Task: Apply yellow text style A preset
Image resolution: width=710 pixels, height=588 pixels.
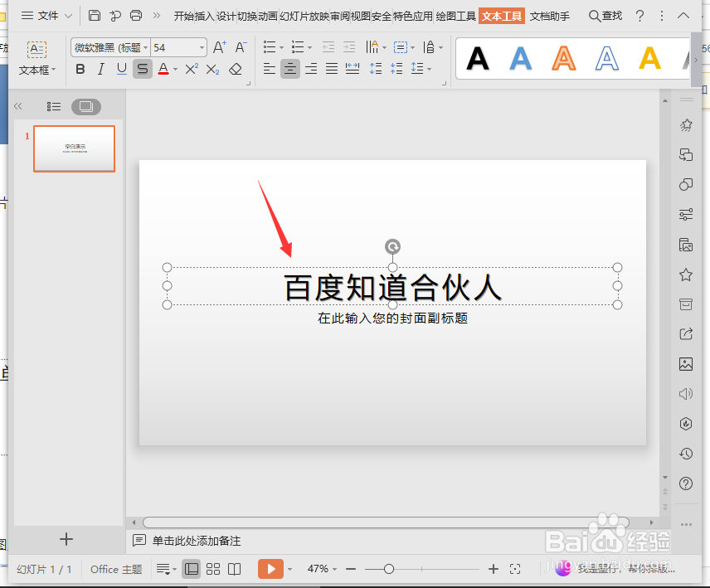Action: click(649, 59)
